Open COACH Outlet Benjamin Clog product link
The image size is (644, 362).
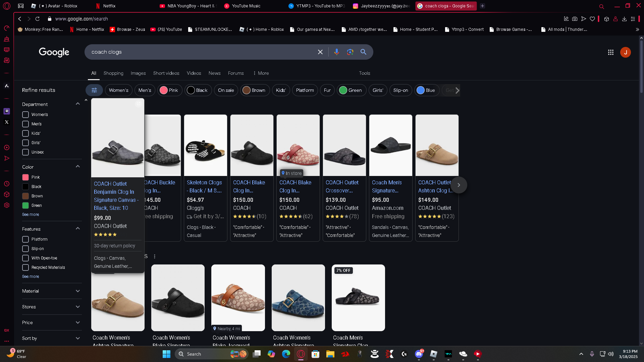point(116,196)
